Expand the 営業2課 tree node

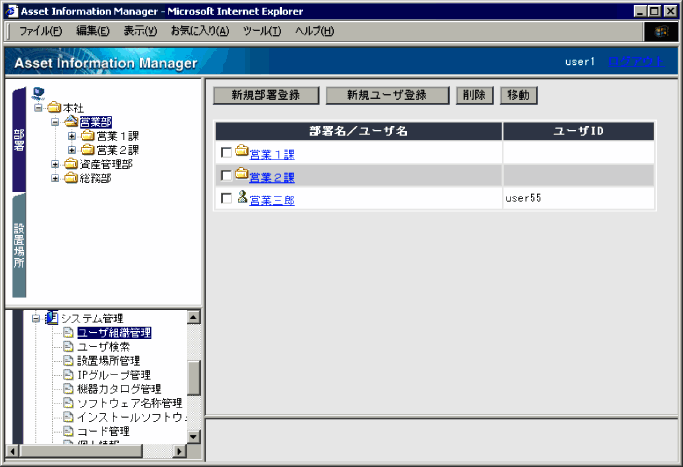(72, 150)
